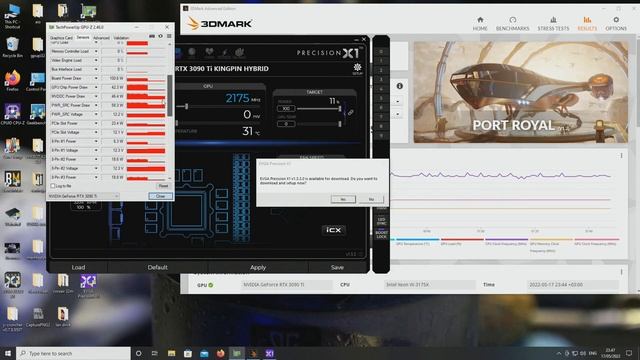This screenshot has height=360, width=640.
Task: Click the GPU-Z refresh icon
Action: 160,36
